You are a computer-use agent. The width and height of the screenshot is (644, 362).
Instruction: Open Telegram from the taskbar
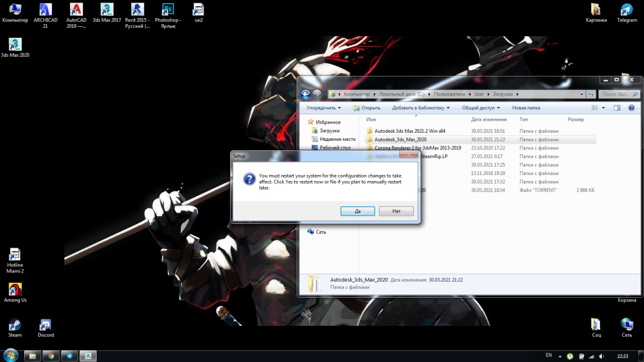click(69, 356)
